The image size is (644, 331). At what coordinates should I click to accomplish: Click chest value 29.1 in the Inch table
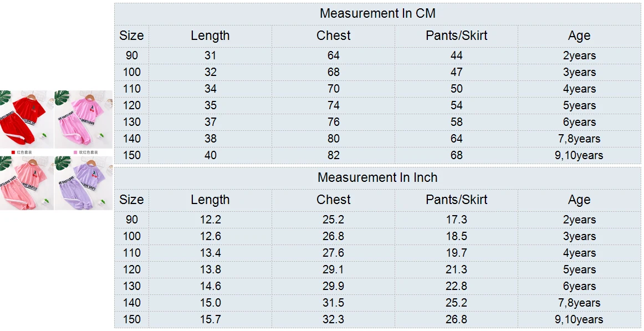point(333,269)
